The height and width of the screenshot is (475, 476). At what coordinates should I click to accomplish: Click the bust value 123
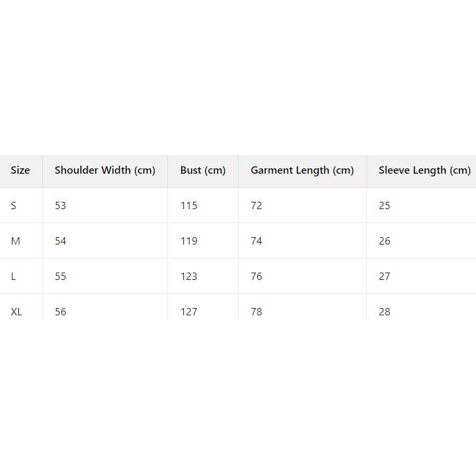pyautogui.click(x=189, y=277)
